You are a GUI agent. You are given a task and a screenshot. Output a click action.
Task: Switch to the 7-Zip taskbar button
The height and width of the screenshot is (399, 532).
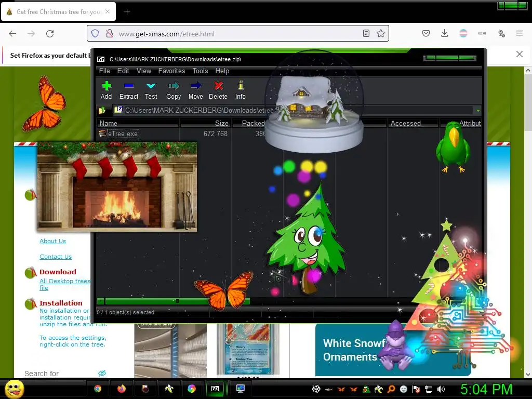click(215, 389)
